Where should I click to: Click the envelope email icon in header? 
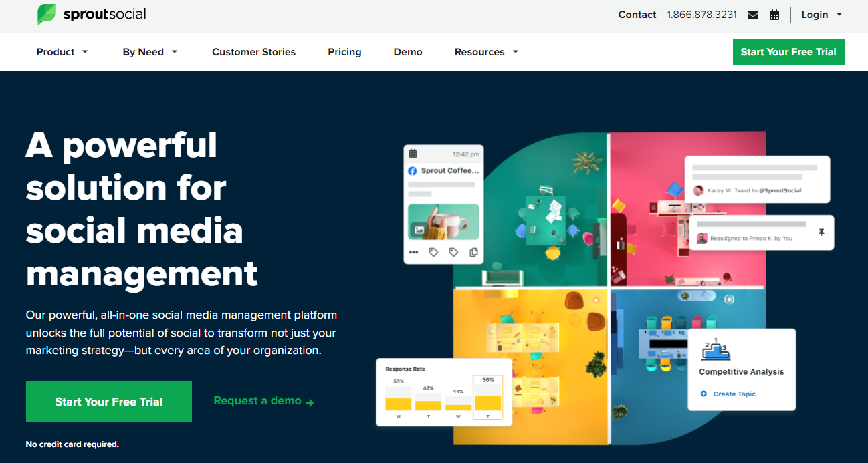(x=753, y=15)
